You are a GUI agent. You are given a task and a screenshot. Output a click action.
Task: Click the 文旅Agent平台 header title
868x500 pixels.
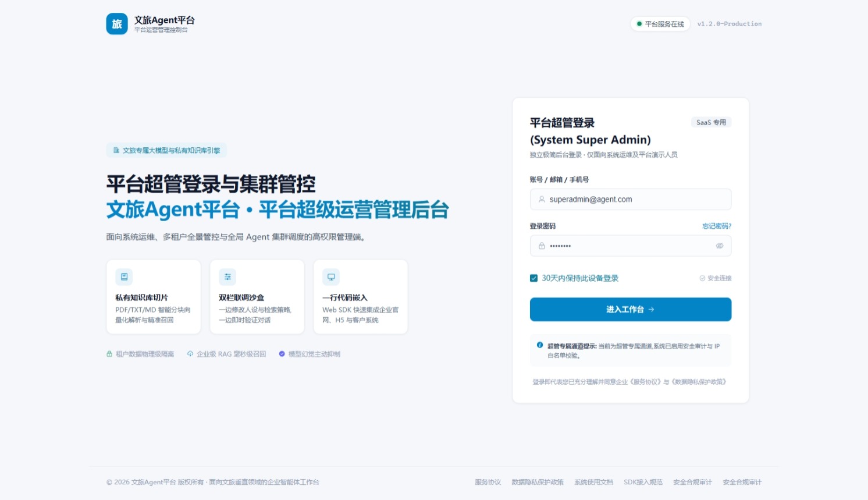click(x=165, y=20)
